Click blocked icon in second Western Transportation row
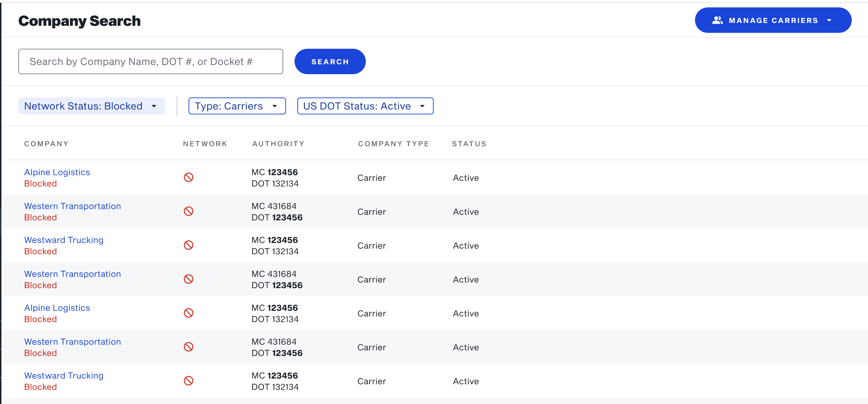Screen dimensions: 868x404 point(189,279)
